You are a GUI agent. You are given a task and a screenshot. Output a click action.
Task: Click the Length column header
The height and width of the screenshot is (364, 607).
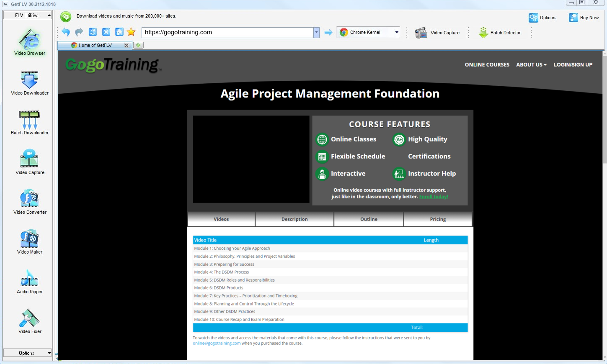tap(431, 240)
